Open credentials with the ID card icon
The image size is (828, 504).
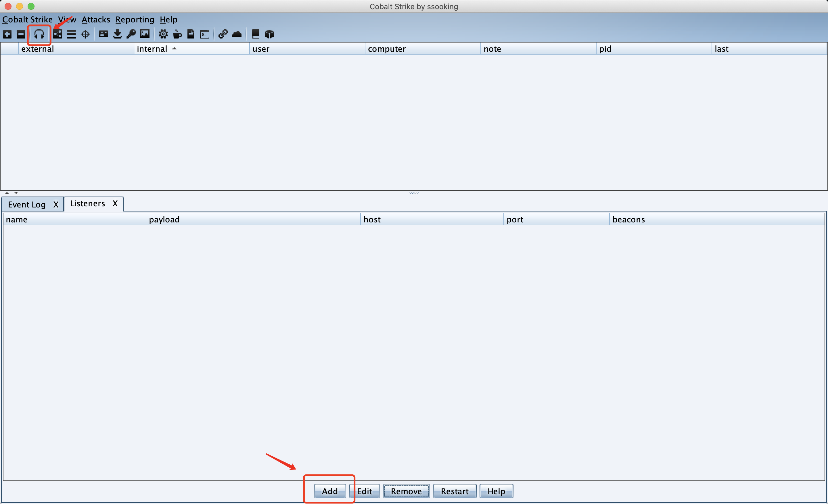point(103,34)
